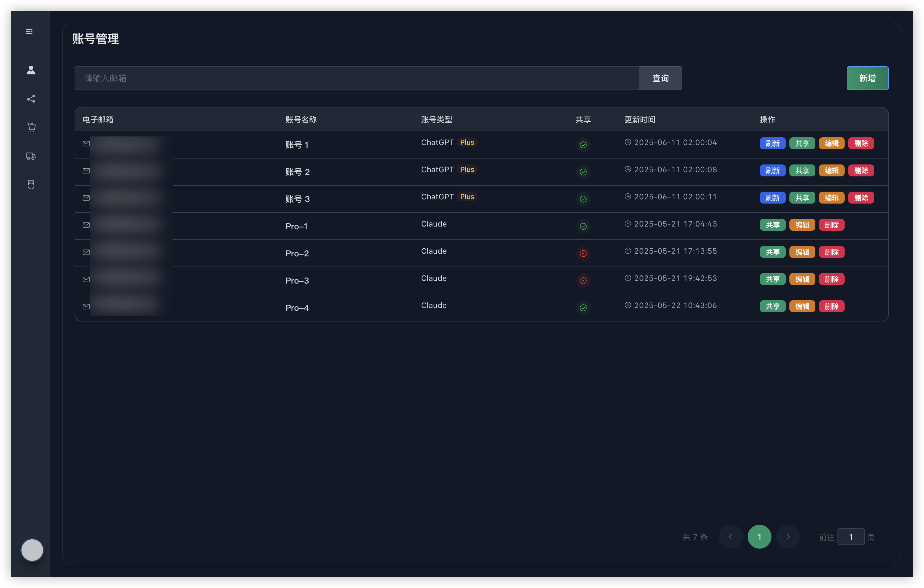This screenshot has height=588, width=924.
Task: Click the 新增 button to add an account
Action: pyautogui.click(x=867, y=78)
